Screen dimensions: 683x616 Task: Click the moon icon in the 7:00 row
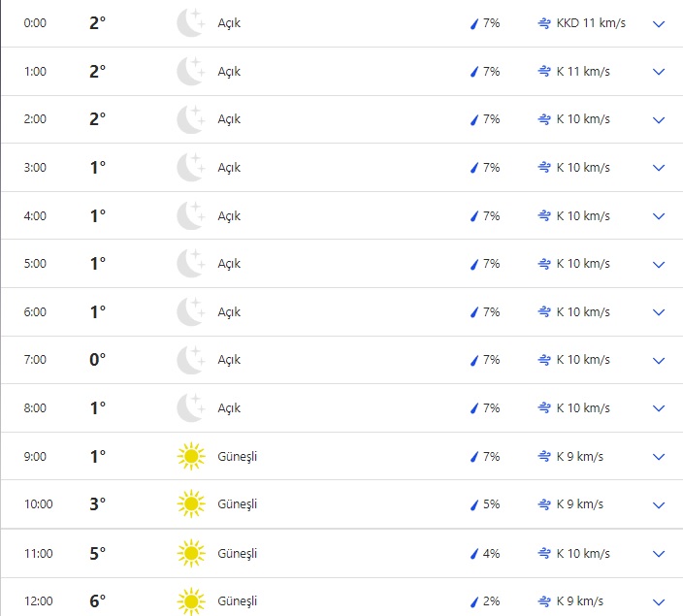pos(190,360)
